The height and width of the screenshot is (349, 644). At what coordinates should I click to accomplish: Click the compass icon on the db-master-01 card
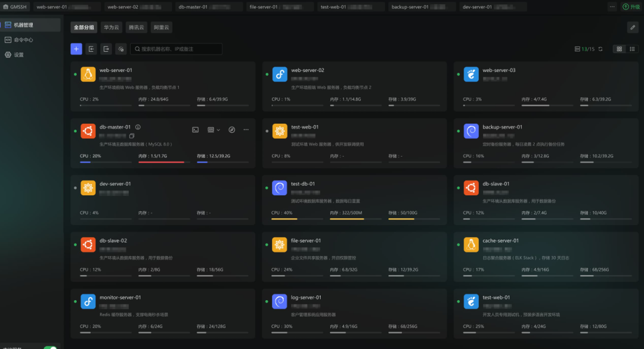coord(231,130)
